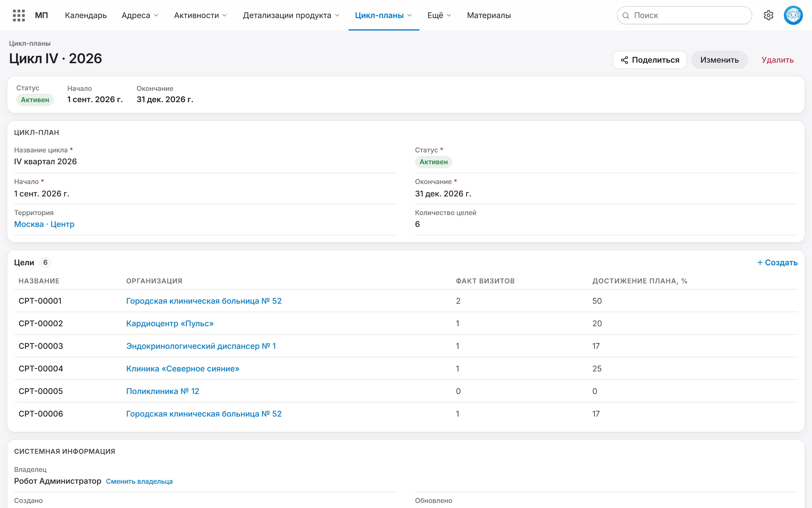The width and height of the screenshot is (812, 508).
Task: Click ДОСТИЖЕНИЕ ПЛАНА, % column header
Action: (x=640, y=281)
